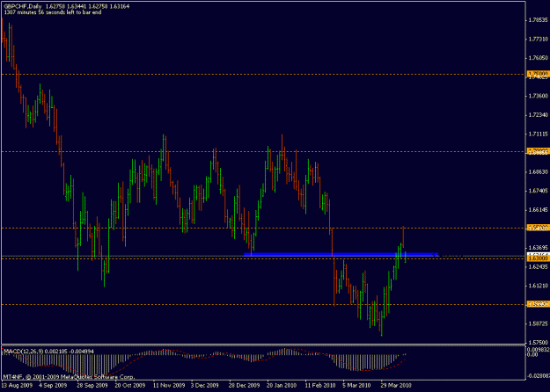Click the 20 Jan 2010 date label
550x392 pixels.
click(x=282, y=386)
